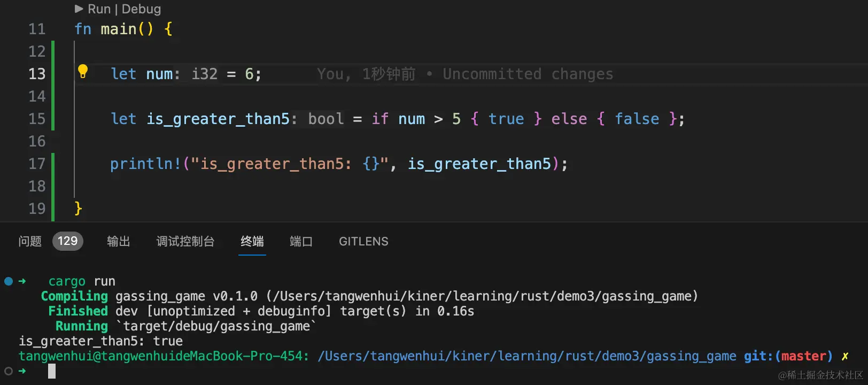Click line number 13 in the gutter
Viewport: 868px width, 385px height.
coord(37,74)
